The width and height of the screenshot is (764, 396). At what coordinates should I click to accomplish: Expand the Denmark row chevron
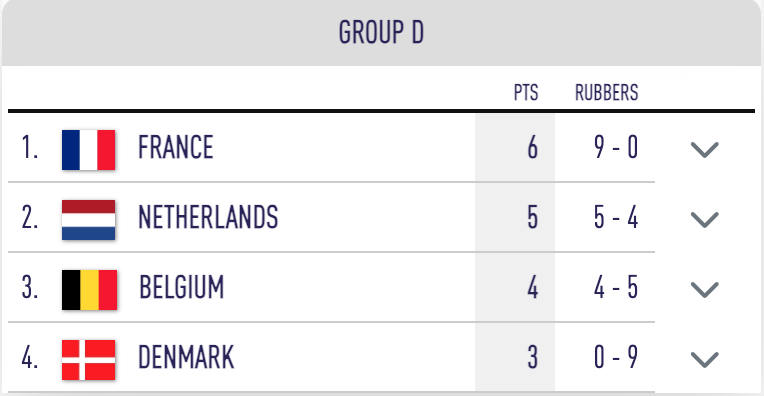point(705,359)
